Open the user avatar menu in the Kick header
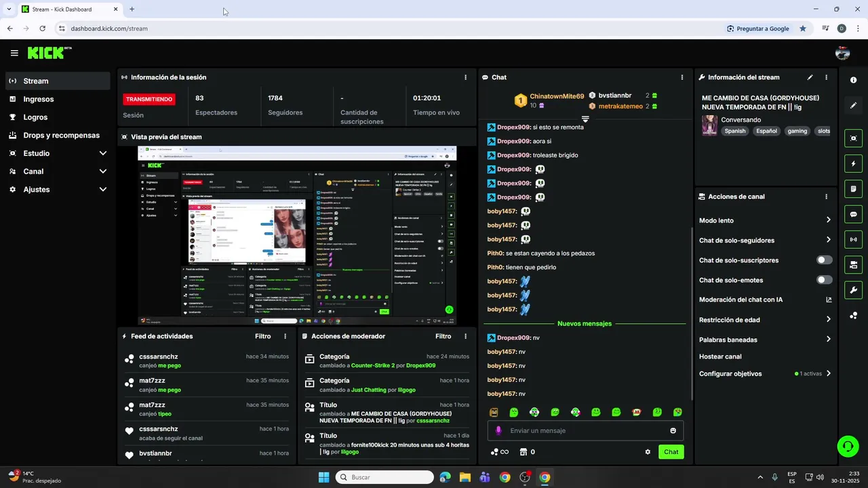 pos(842,53)
